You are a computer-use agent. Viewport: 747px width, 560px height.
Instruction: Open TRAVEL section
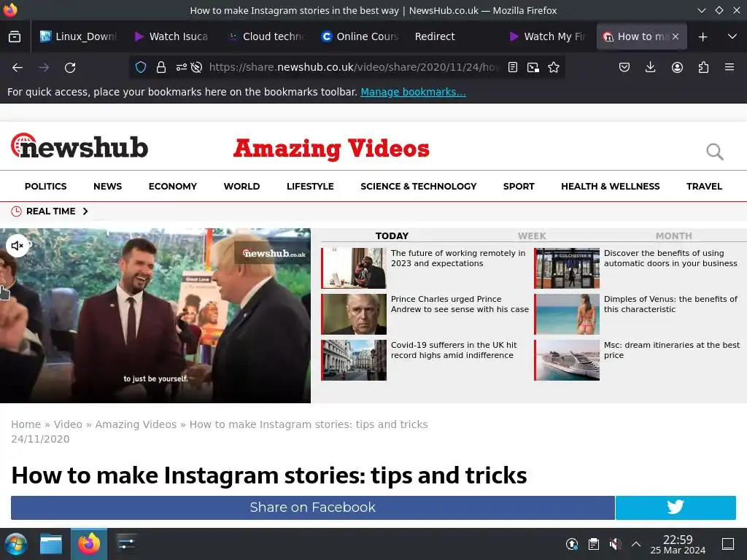(704, 186)
